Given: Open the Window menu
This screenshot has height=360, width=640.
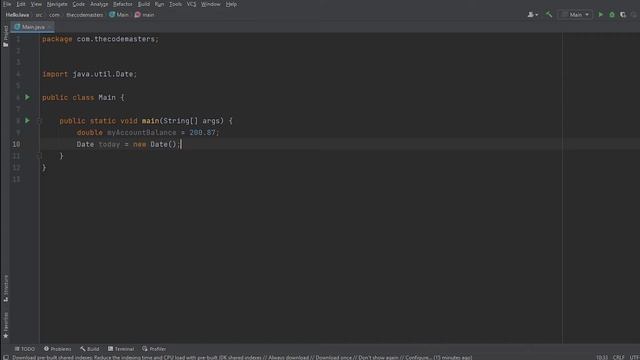Looking at the screenshot, I should point(211,4).
